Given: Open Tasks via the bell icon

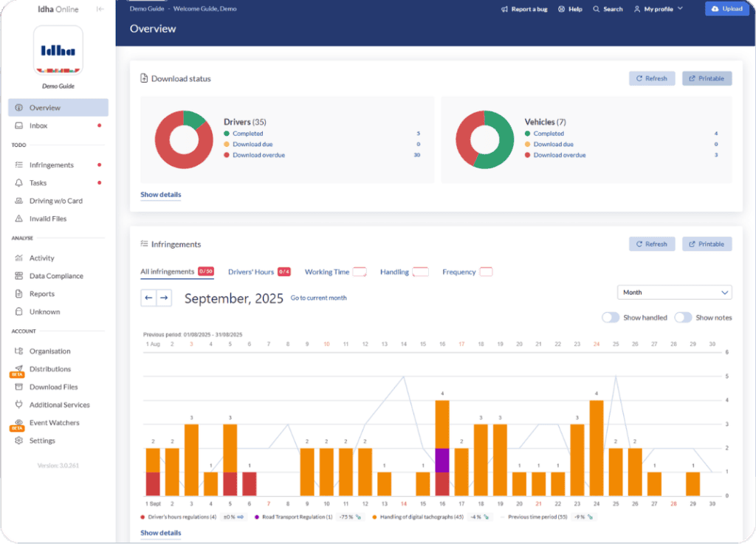Looking at the screenshot, I should pos(18,182).
